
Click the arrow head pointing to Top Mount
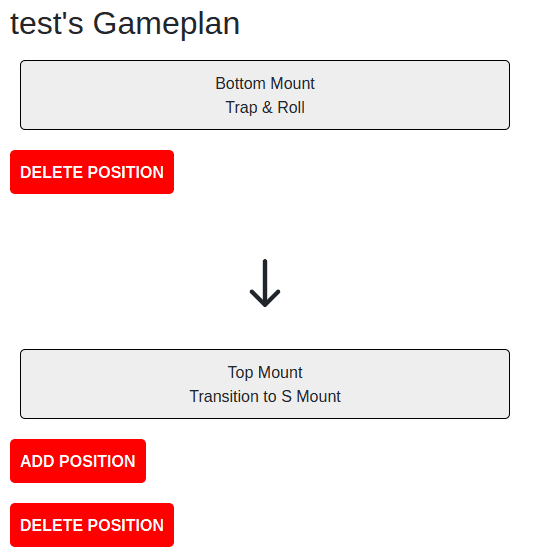tap(265, 299)
